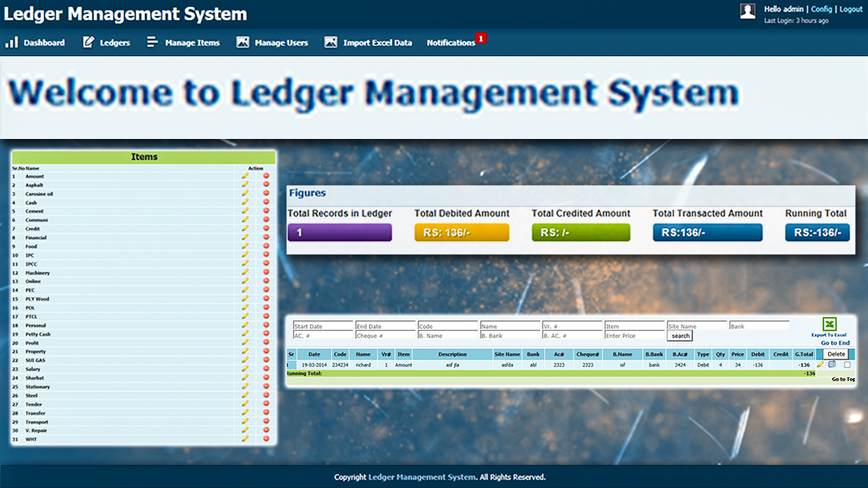Click the pencil icon in richard's ledger row
The height and width of the screenshot is (488, 868).
821,365
